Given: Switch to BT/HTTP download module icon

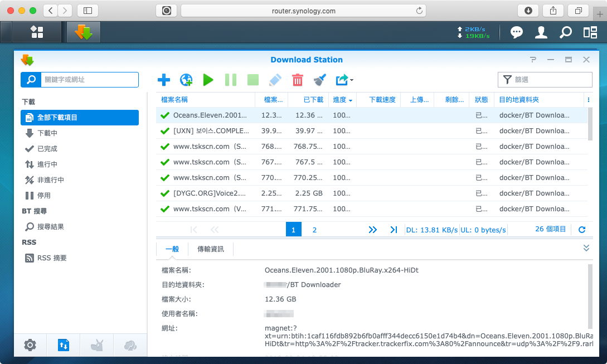Looking at the screenshot, I should click(64, 345).
